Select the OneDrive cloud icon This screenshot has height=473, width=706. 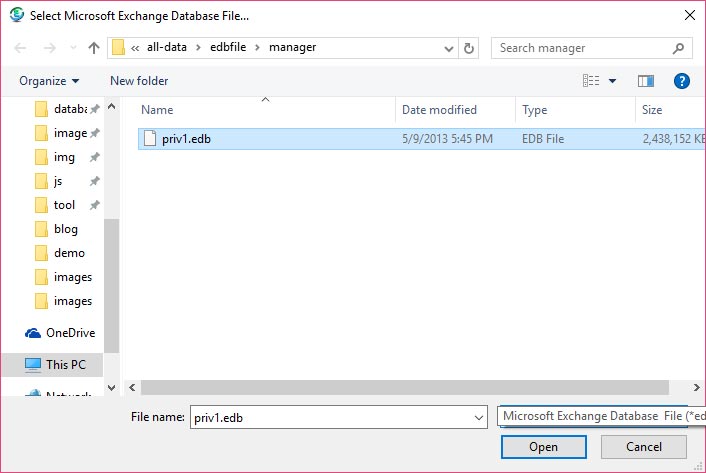click(x=32, y=333)
